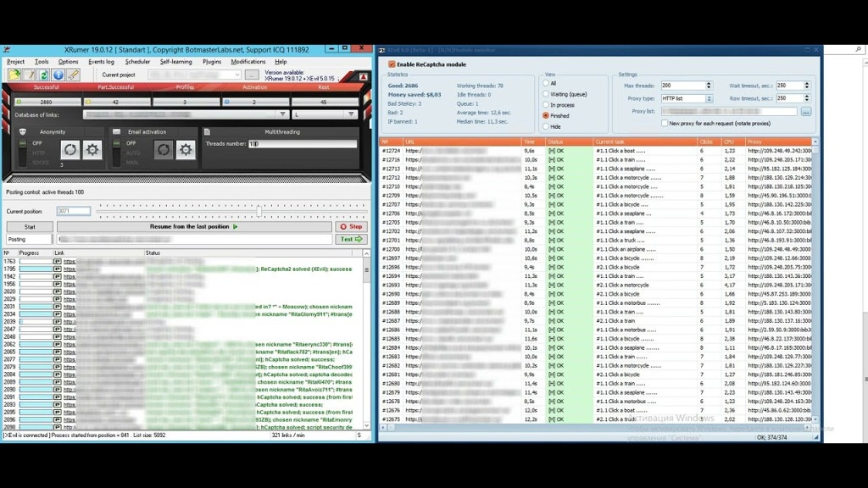The width and height of the screenshot is (868, 488).
Task: Click Proxy list browse button in XEvil
Action: pyautogui.click(x=805, y=112)
